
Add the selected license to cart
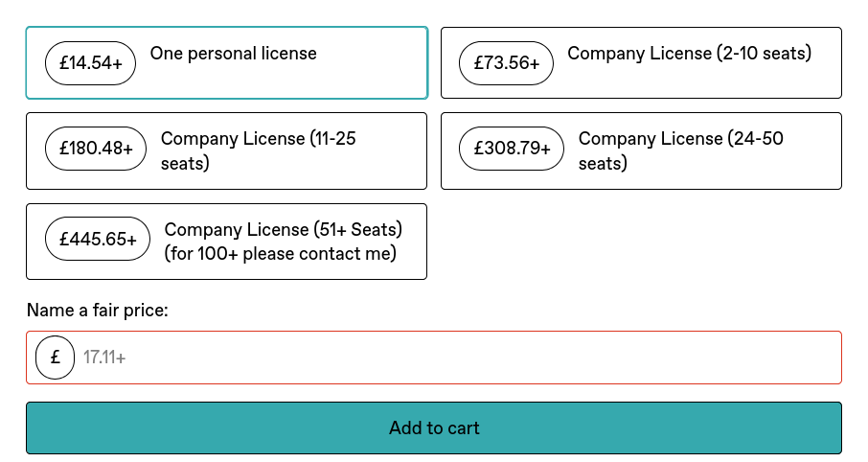click(434, 427)
